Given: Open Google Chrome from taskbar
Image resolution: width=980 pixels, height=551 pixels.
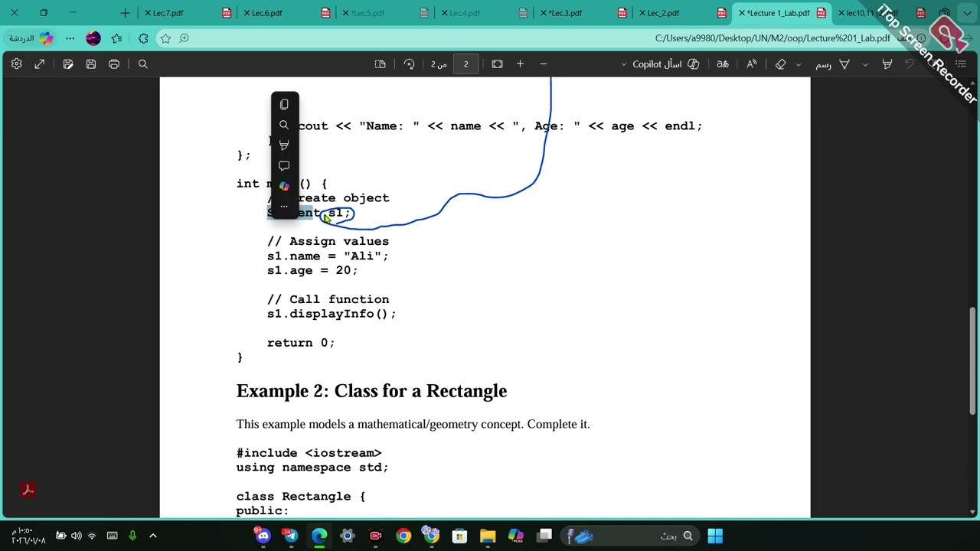Looking at the screenshot, I should [403, 536].
